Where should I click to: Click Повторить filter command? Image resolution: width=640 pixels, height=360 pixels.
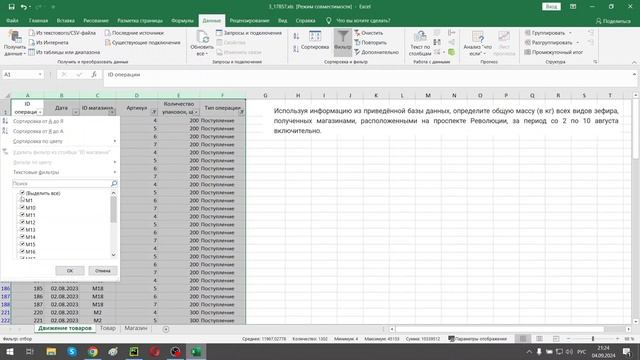pos(370,42)
